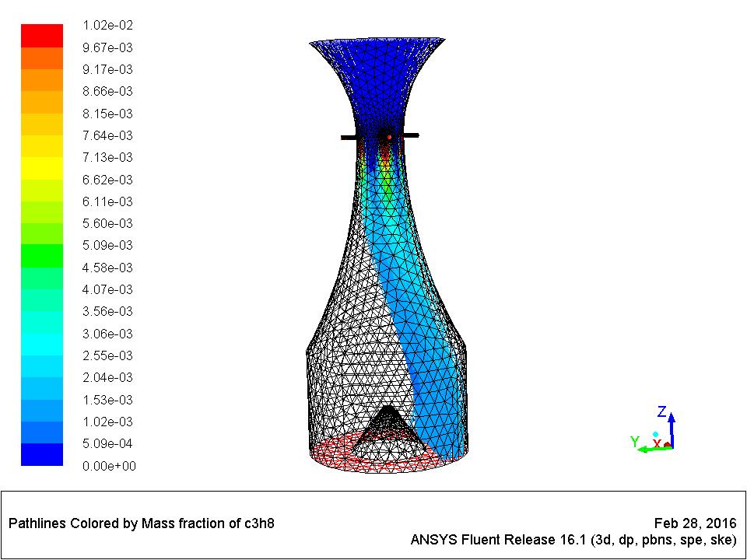Click the legend value 0.00e+00
The image size is (747, 560).
[x=109, y=467]
